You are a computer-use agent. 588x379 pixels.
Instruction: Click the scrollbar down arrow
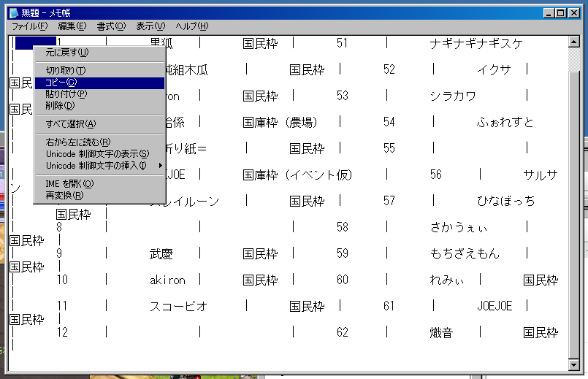(573, 364)
